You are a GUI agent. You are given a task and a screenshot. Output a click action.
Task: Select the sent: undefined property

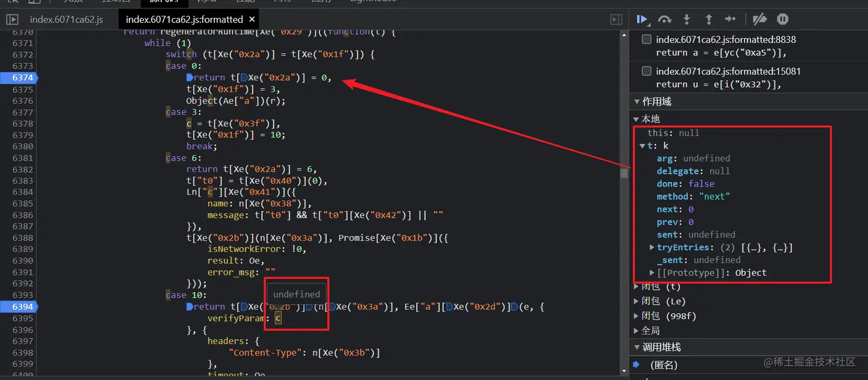pyautogui.click(x=696, y=235)
